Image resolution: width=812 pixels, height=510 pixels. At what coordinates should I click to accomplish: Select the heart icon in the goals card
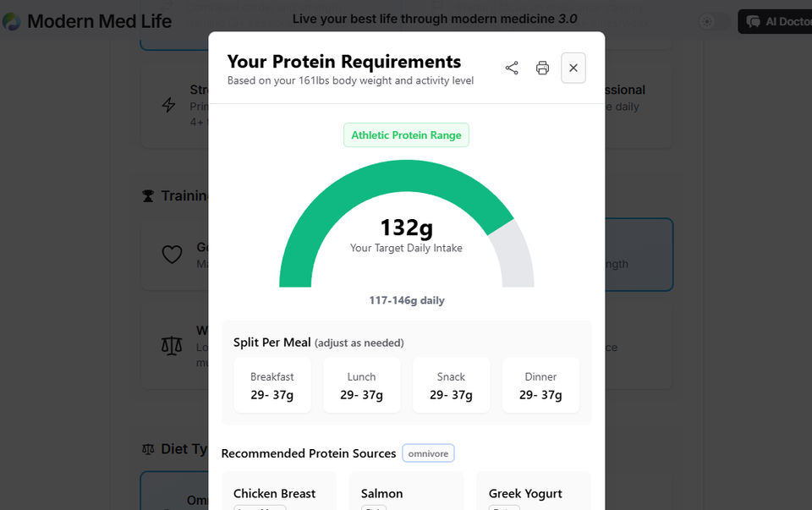172,254
